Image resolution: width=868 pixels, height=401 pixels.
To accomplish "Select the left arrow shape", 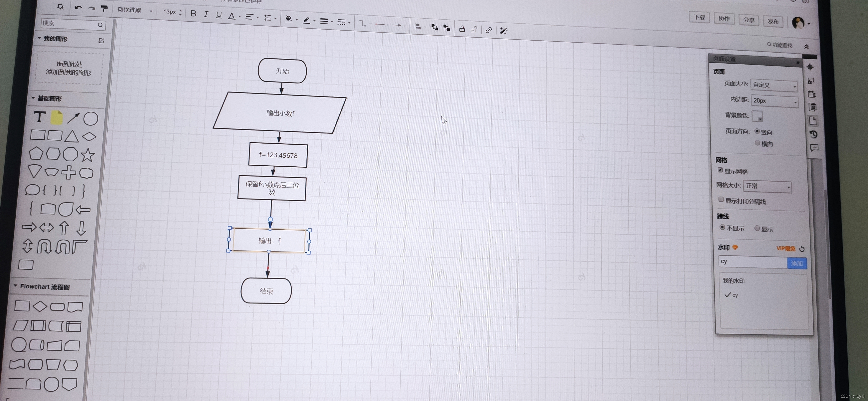I will [x=83, y=210].
